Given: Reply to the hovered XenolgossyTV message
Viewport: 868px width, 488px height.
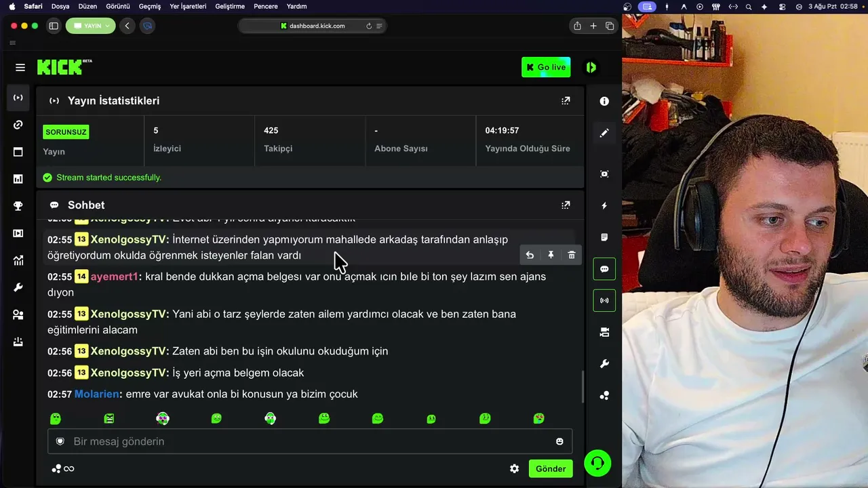Looking at the screenshot, I should point(530,255).
